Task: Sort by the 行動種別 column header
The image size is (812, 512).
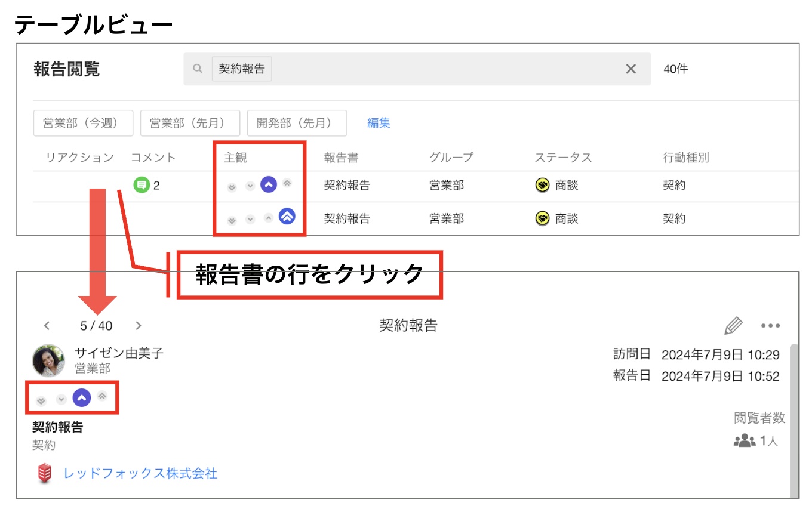Action: tap(686, 158)
